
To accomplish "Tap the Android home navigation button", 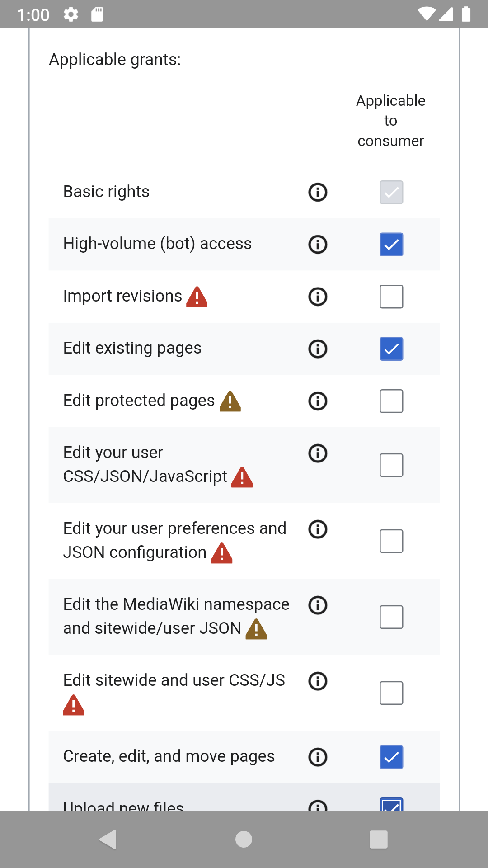I will (244, 840).
